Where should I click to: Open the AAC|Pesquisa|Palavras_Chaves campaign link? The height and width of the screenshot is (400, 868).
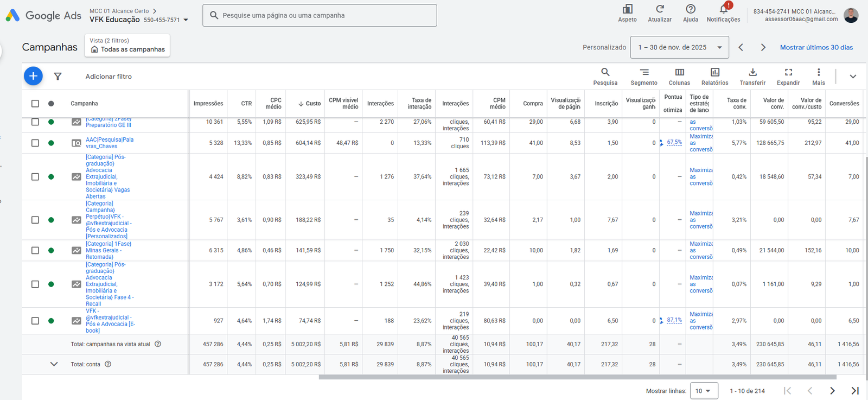pyautogui.click(x=110, y=143)
